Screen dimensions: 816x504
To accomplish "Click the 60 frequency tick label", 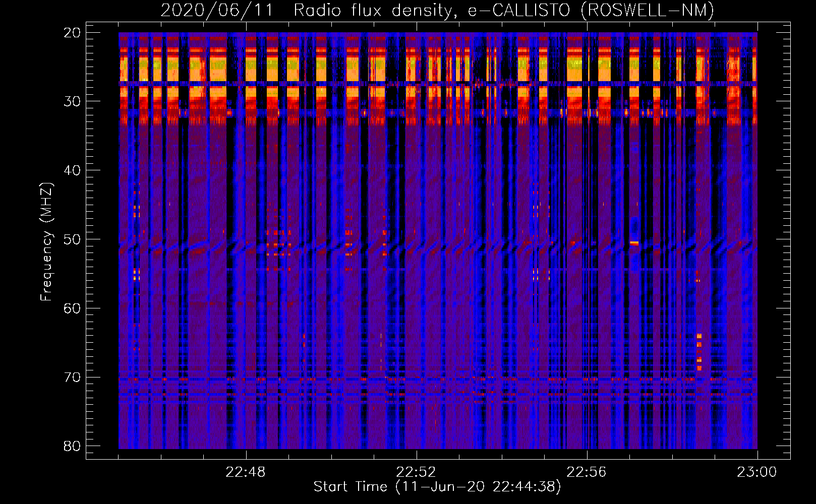I will pyautogui.click(x=72, y=308).
